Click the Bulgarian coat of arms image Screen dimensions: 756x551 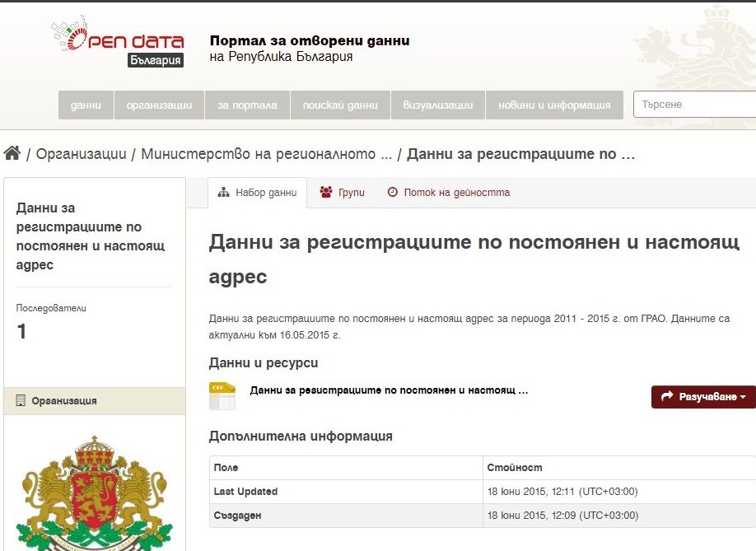(x=95, y=493)
